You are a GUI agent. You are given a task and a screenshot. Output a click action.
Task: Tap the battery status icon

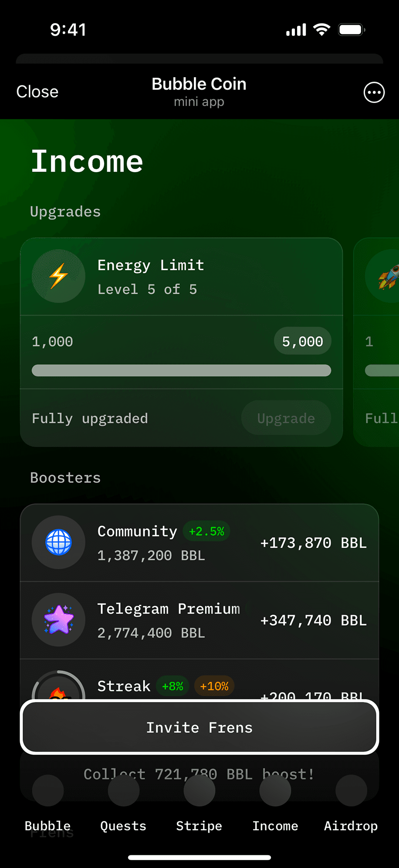[352, 30]
